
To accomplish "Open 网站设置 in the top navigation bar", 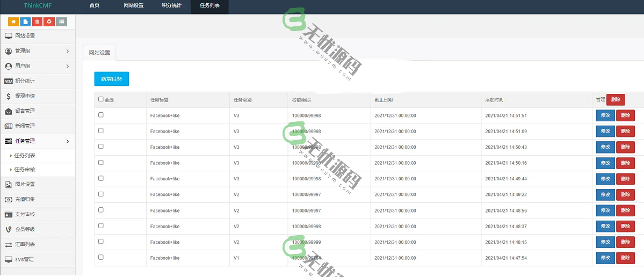I will (x=134, y=6).
